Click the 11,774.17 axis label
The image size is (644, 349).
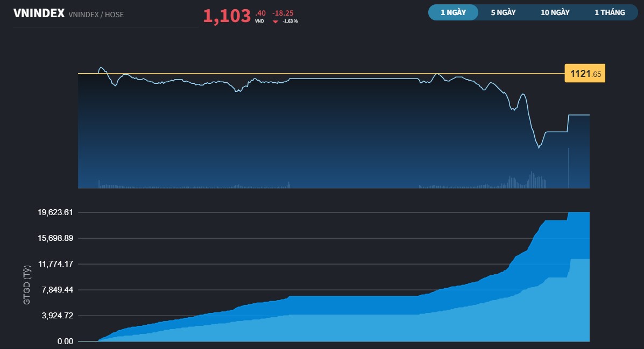coord(55,264)
